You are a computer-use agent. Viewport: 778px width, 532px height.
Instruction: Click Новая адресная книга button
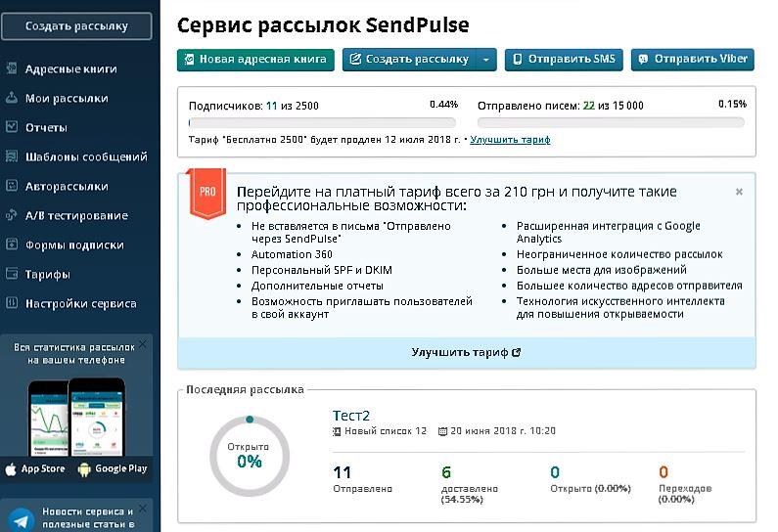255,60
